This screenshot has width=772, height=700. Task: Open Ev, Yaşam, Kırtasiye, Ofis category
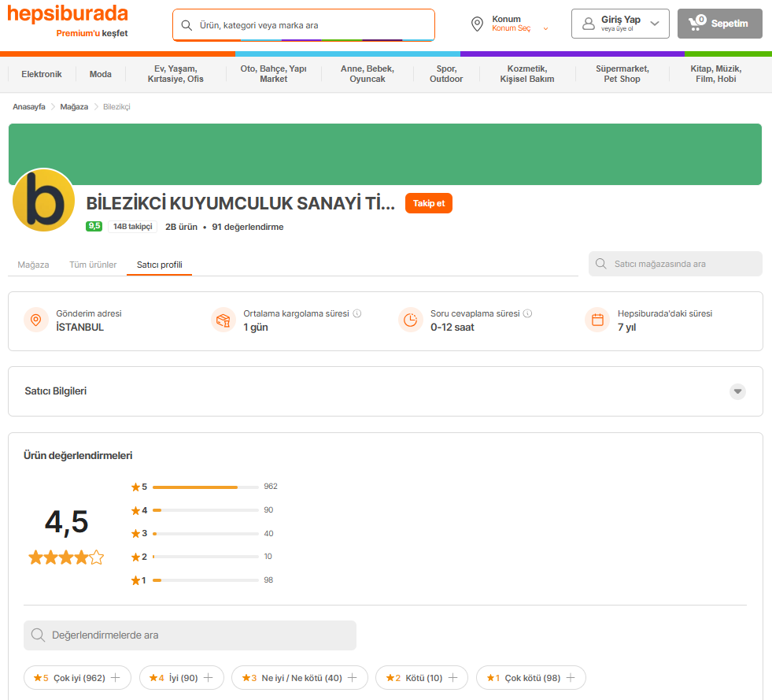(x=175, y=74)
